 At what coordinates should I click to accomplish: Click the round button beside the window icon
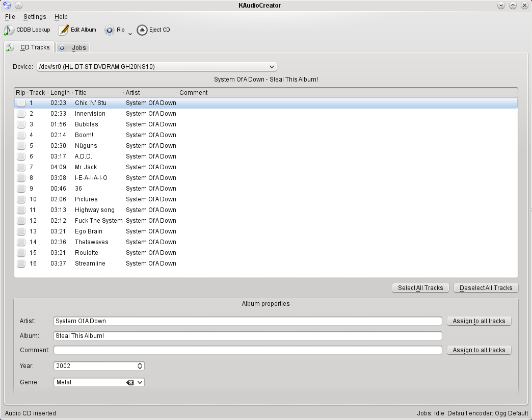coord(19,6)
